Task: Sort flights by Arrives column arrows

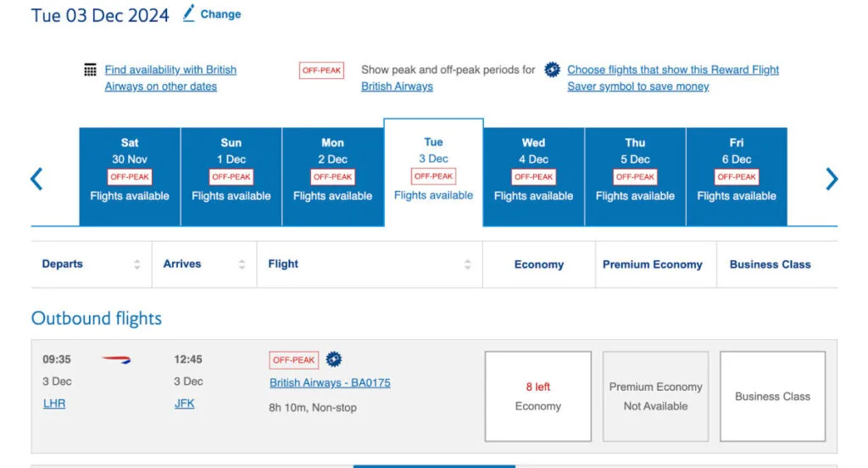Action: [x=242, y=265]
